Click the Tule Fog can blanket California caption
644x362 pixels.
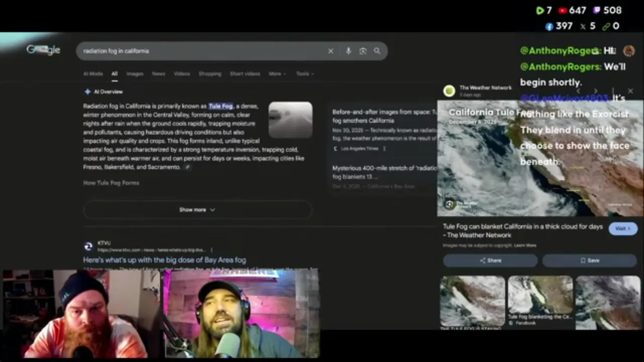pyautogui.click(x=523, y=231)
